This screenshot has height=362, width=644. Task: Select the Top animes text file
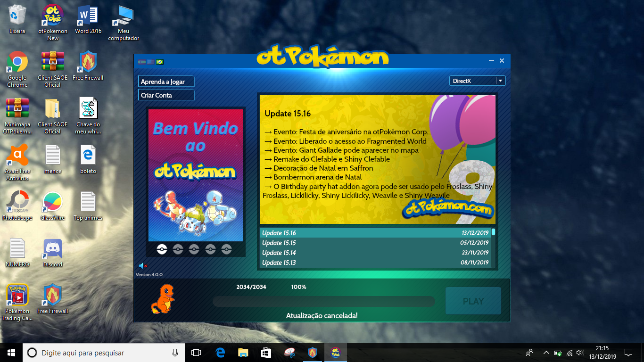click(x=88, y=206)
